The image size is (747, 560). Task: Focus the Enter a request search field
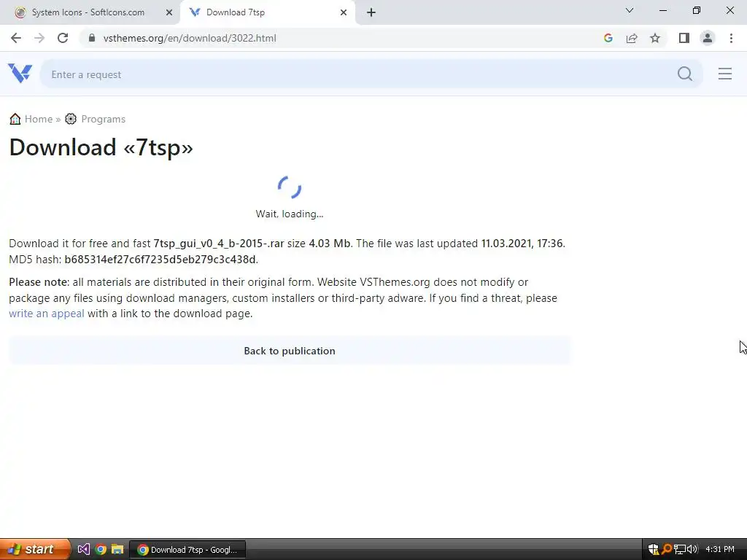click(371, 74)
